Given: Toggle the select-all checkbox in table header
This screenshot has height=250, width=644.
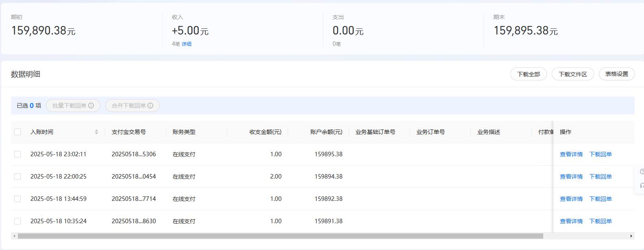Looking at the screenshot, I should (x=17, y=132).
